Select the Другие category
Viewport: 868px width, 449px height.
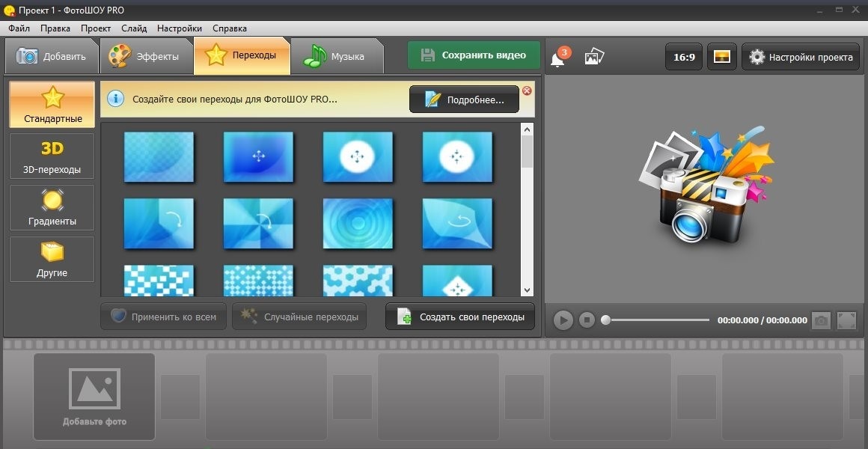pos(52,259)
